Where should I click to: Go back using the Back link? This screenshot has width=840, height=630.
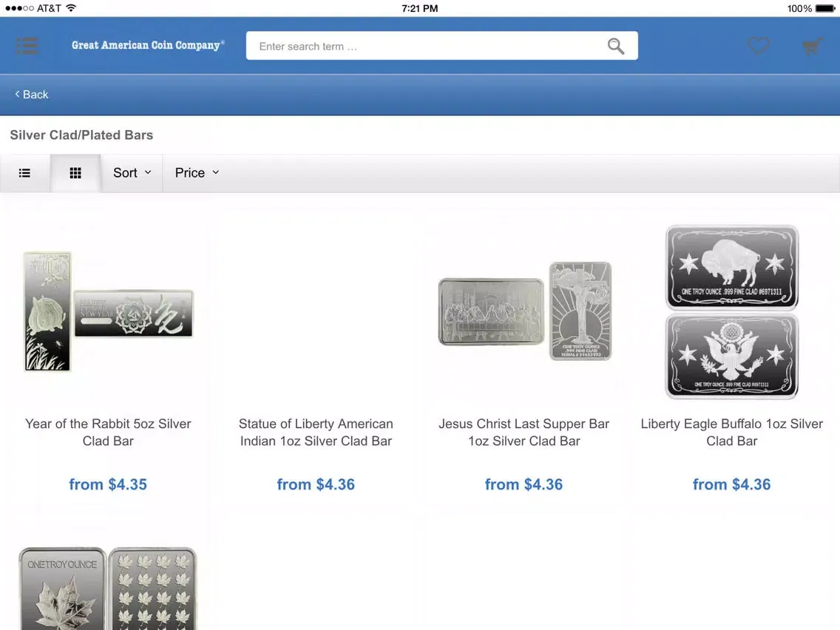click(x=32, y=95)
